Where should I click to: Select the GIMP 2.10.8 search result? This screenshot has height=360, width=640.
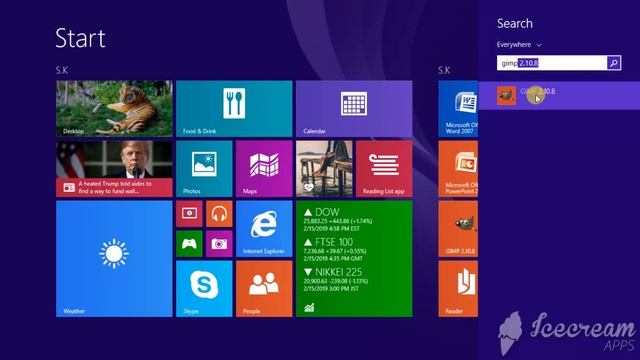click(559, 95)
